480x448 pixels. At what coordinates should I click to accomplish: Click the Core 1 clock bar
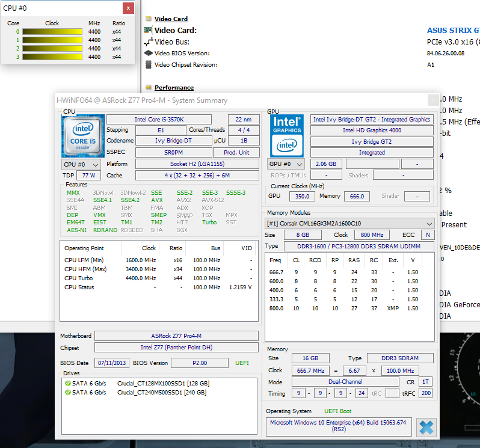click(52, 40)
